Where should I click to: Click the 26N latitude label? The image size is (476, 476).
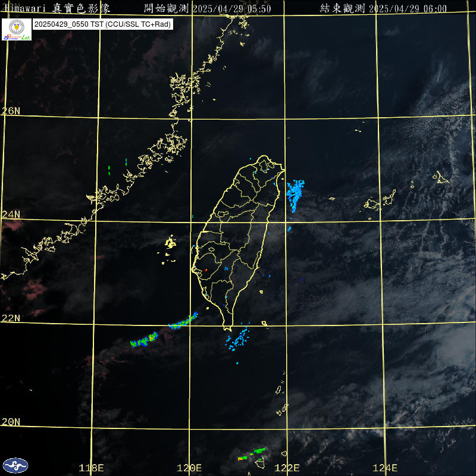[x=11, y=111]
